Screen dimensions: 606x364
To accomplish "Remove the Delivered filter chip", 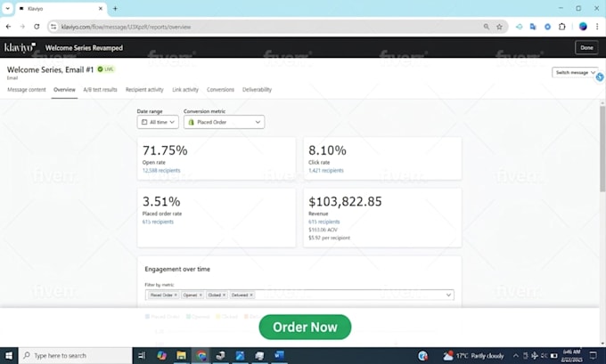I will [251, 295].
